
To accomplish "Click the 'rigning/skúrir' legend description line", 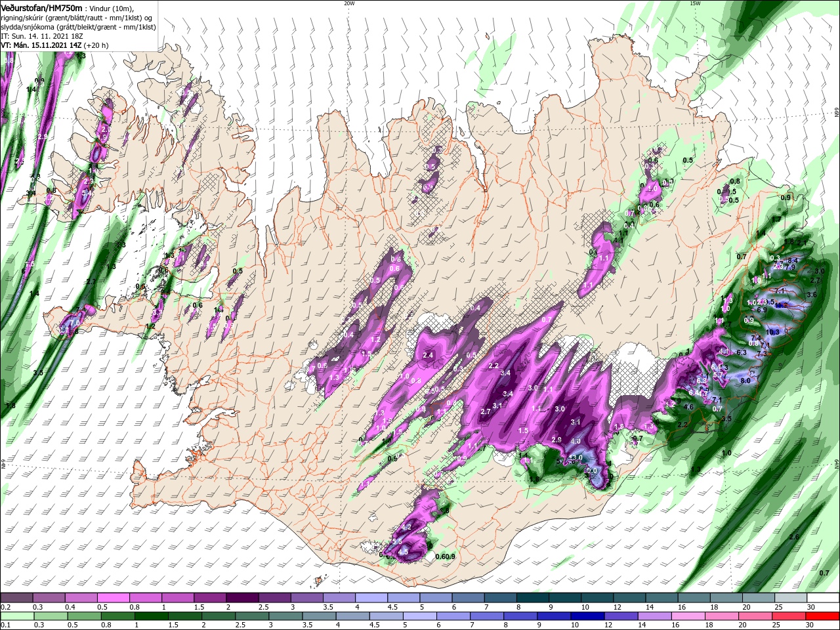I will pos(76,18).
